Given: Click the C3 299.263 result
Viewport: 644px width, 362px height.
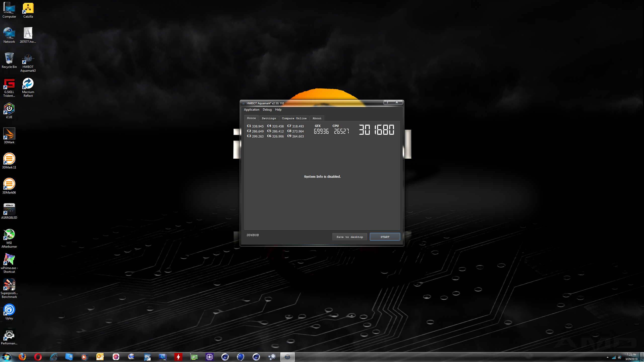Looking at the screenshot, I should [x=255, y=136].
